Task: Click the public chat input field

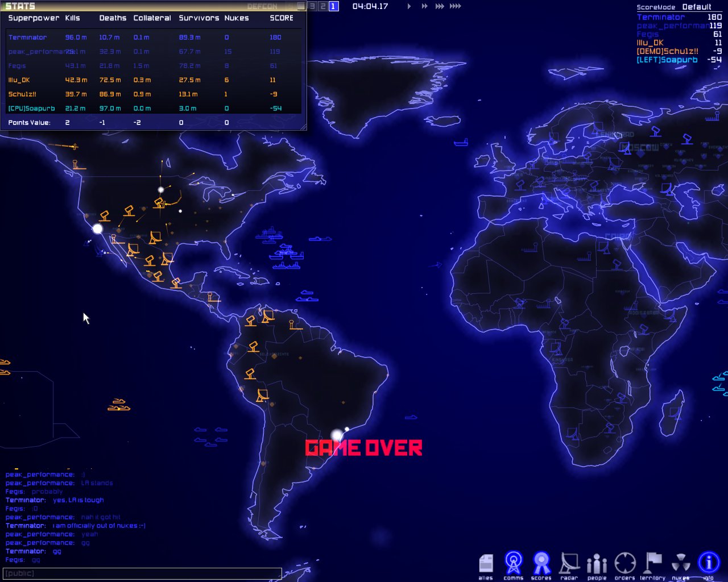Action: 142,573
